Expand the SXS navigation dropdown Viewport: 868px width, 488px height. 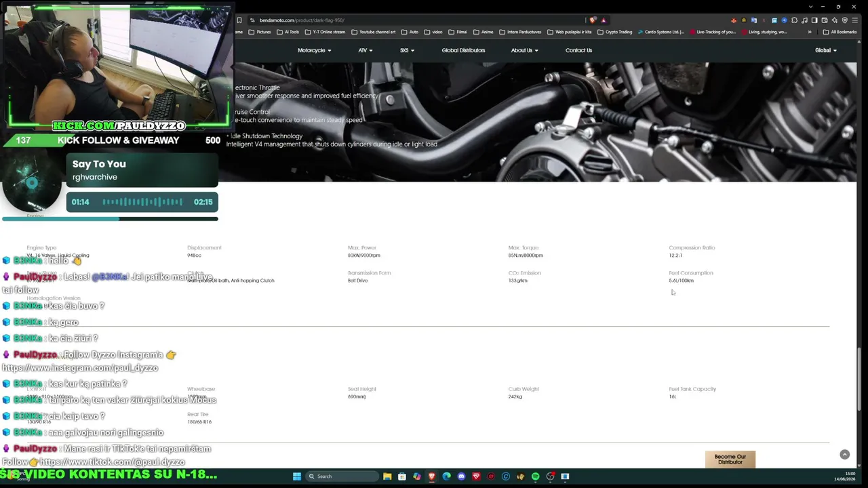click(407, 50)
